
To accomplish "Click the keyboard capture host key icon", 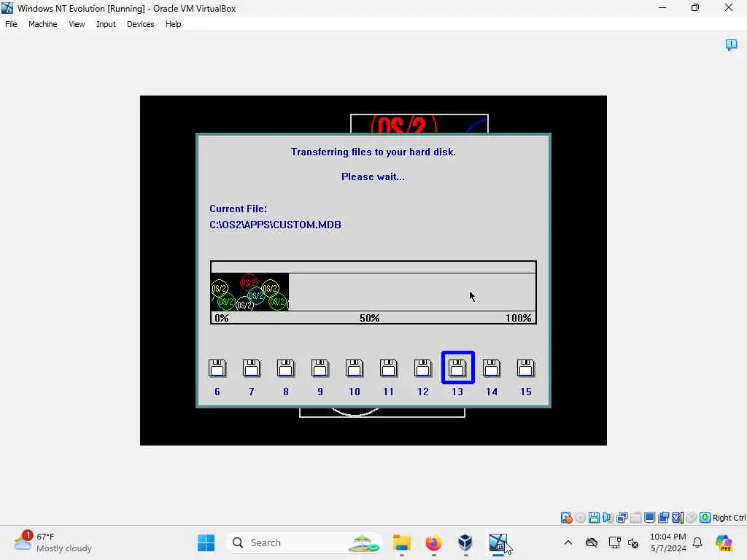I will tap(705, 518).
